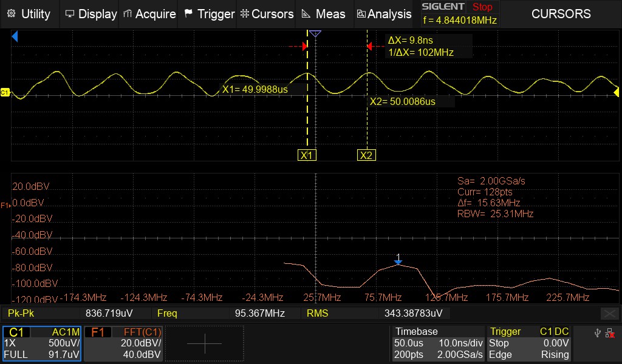Select the X2 cursor label
Image resolution: width=622 pixels, height=364 pixels.
(x=366, y=155)
